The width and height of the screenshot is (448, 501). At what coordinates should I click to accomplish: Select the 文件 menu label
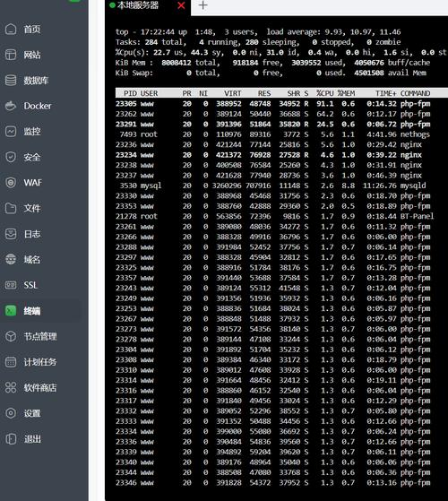[x=32, y=208]
